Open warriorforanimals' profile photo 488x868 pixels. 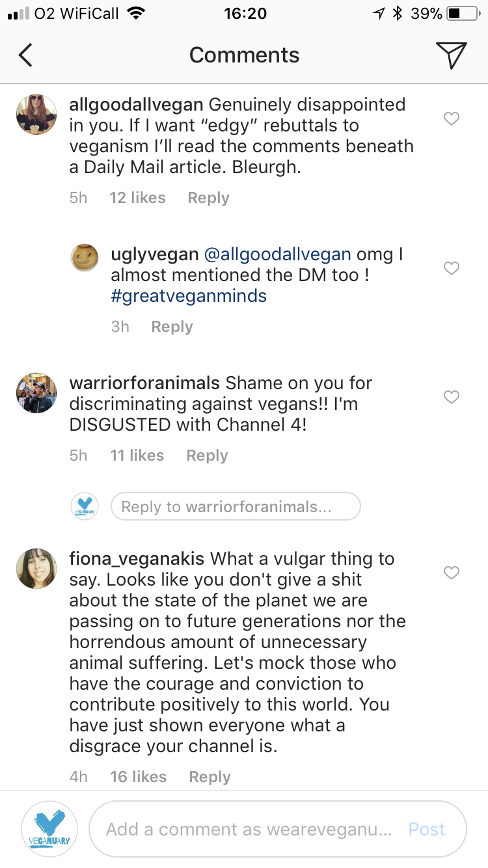(x=36, y=393)
